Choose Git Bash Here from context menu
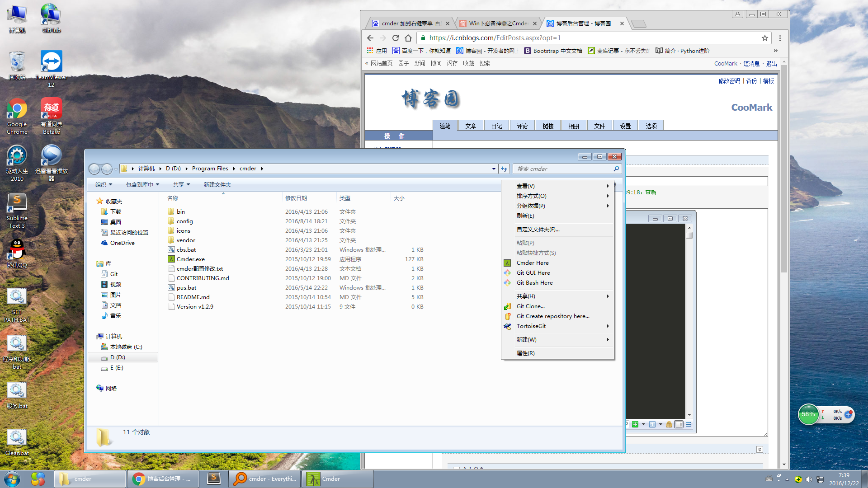The width and height of the screenshot is (868, 488). [x=557, y=283]
